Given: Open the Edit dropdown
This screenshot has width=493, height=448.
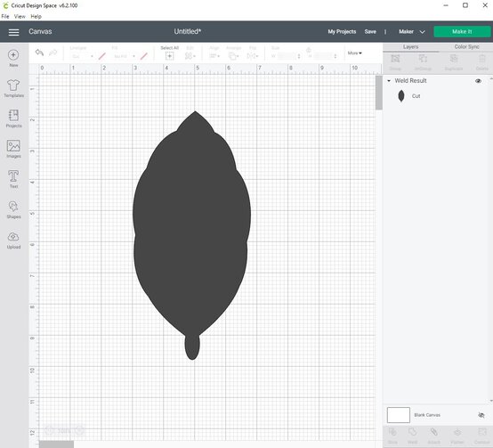Looking at the screenshot, I should tap(190, 56).
